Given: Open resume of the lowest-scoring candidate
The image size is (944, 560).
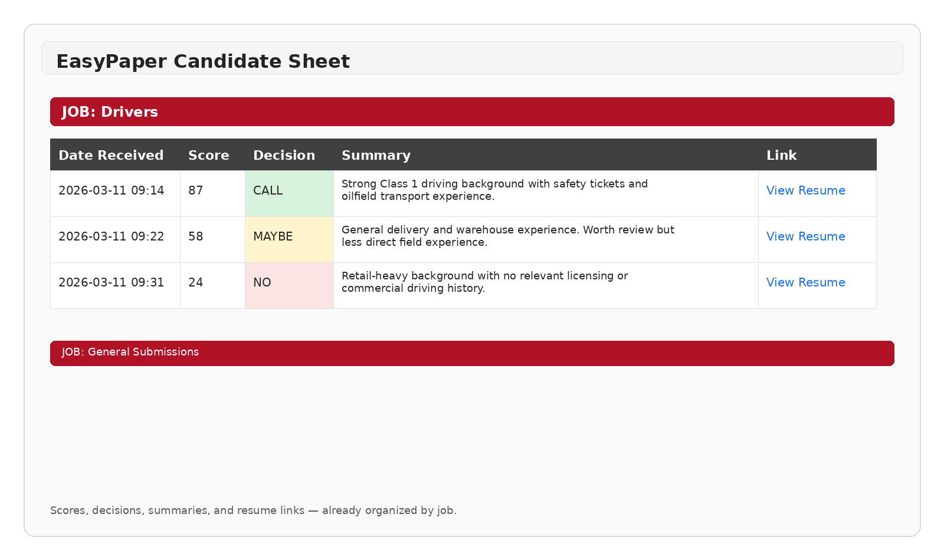Looking at the screenshot, I should 805,282.
